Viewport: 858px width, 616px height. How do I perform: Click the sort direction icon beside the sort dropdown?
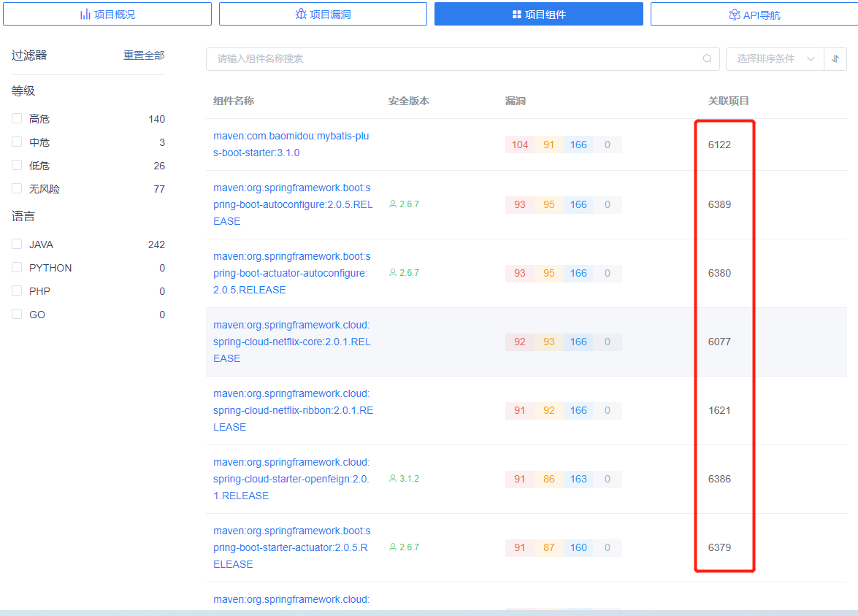tap(835, 58)
